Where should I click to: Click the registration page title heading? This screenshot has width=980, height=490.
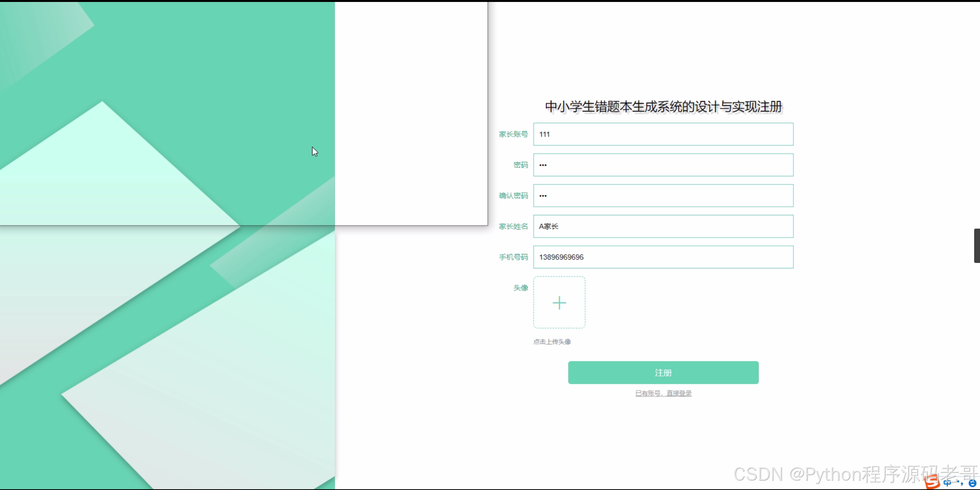coord(663,107)
